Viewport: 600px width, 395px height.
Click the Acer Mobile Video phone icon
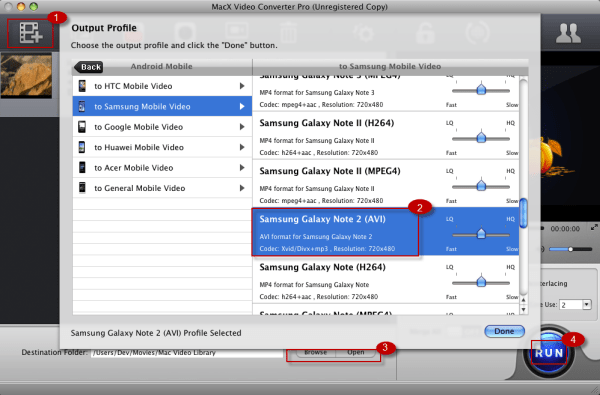pyautogui.click(x=82, y=167)
